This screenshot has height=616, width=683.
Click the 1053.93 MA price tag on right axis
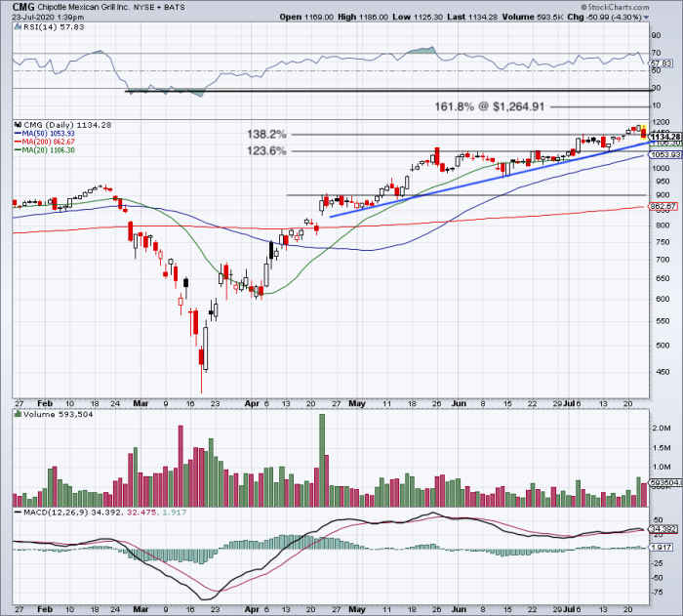(x=664, y=155)
